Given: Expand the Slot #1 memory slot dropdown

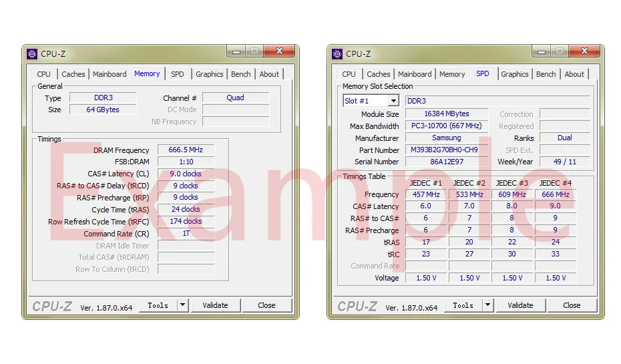Looking at the screenshot, I should click(x=393, y=101).
